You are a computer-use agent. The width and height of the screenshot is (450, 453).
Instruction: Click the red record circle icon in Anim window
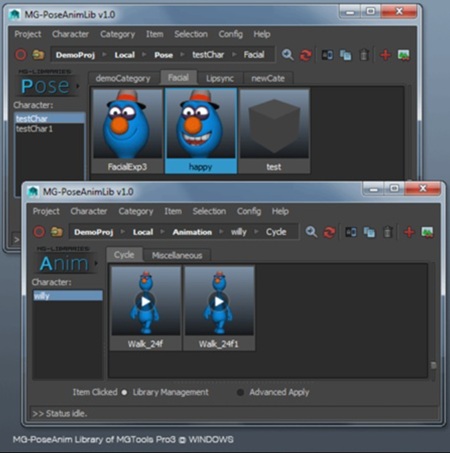[x=39, y=232]
